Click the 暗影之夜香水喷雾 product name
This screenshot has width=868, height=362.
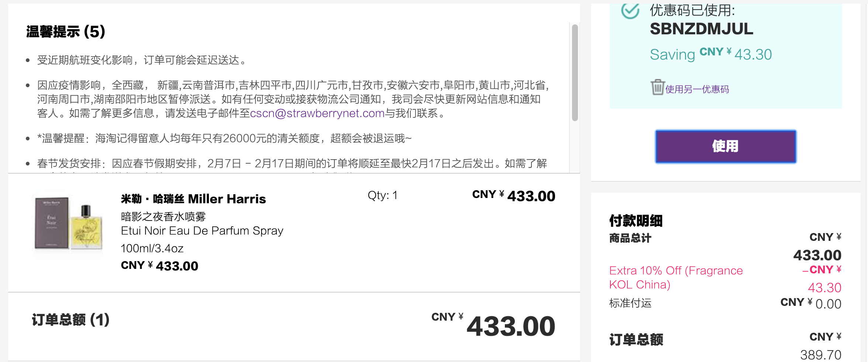pos(163,216)
